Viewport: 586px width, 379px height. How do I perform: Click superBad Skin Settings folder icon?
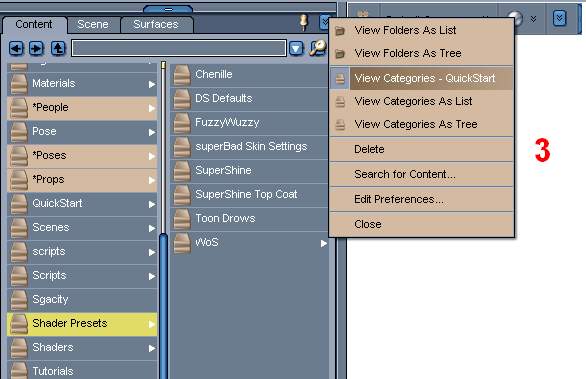pyautogui.click(x=182, y=147)
